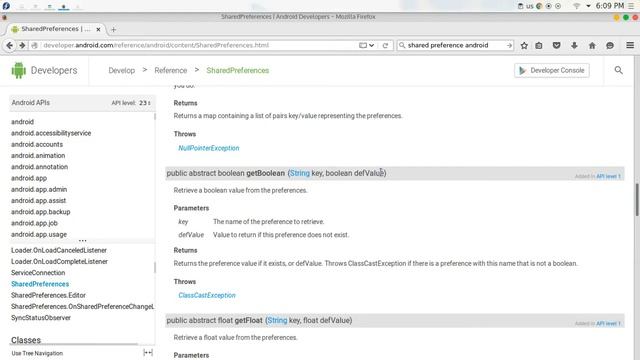Image resolution: width=640 pixels, height=360 pixels.
Task: Open ServiceConnection in class list
Action: click(38, 273)
